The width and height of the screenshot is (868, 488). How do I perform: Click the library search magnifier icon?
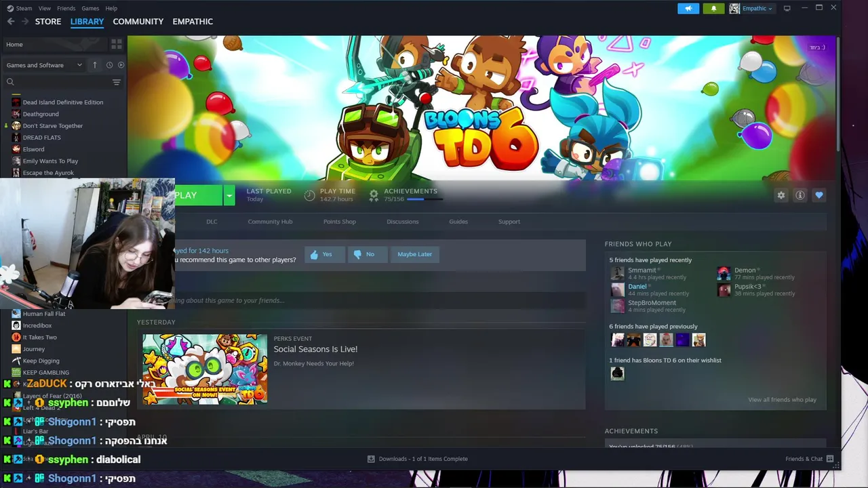[x=10, y=82]
